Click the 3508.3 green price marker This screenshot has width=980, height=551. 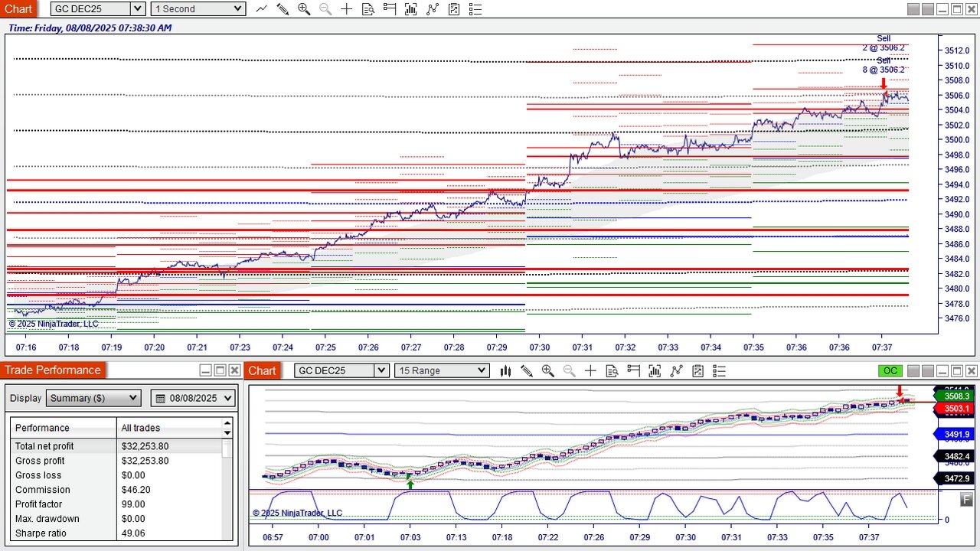[x=955, y=396]
